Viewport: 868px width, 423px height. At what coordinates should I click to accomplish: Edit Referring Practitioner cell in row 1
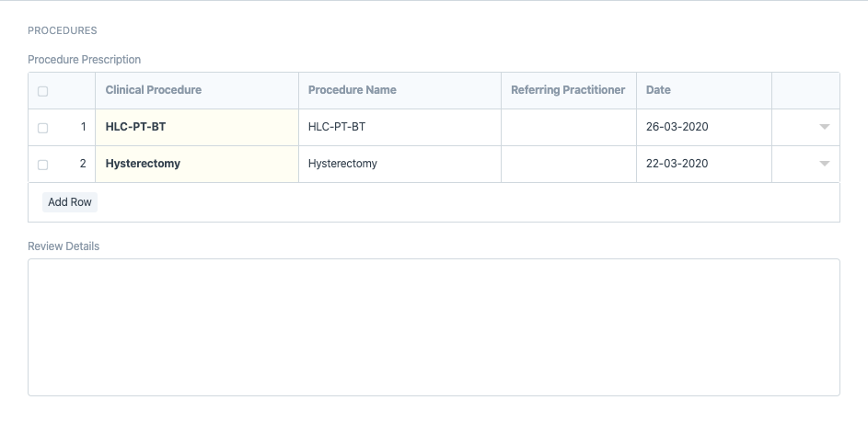click(568, 127)
